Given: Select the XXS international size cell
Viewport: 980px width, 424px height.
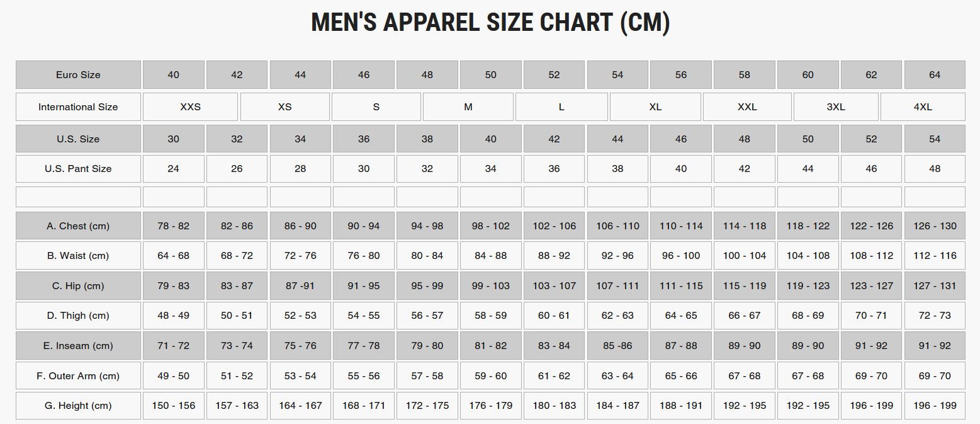Looking at the screenshot, I should point(190,107).
